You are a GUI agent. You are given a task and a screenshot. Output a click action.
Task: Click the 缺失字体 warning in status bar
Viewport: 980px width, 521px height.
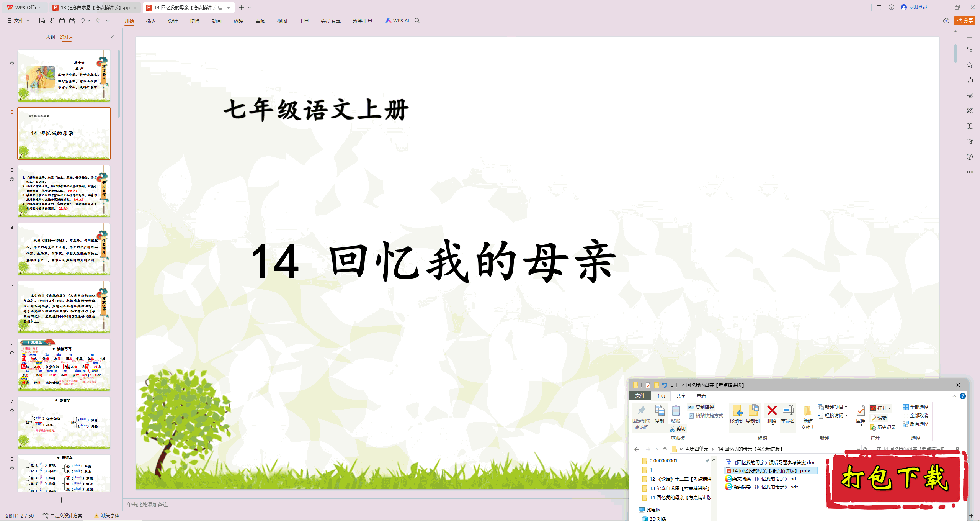click(107, 516)
